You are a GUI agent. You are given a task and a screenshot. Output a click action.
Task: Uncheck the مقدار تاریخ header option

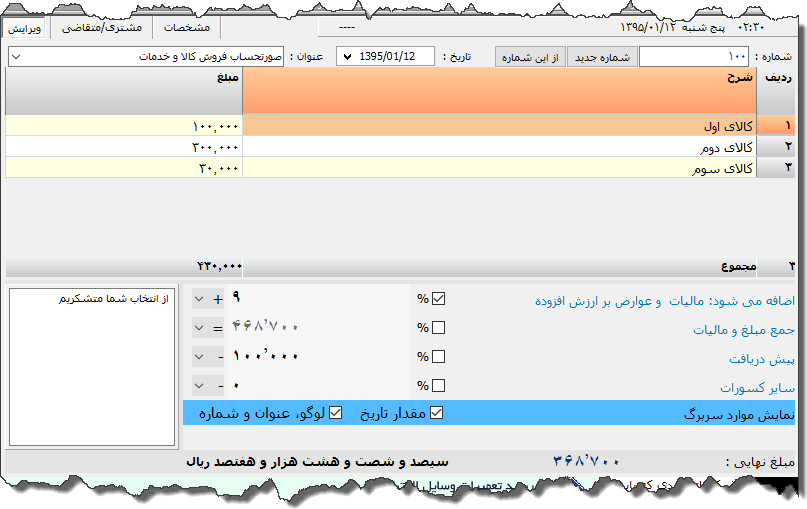pos(436,413)
